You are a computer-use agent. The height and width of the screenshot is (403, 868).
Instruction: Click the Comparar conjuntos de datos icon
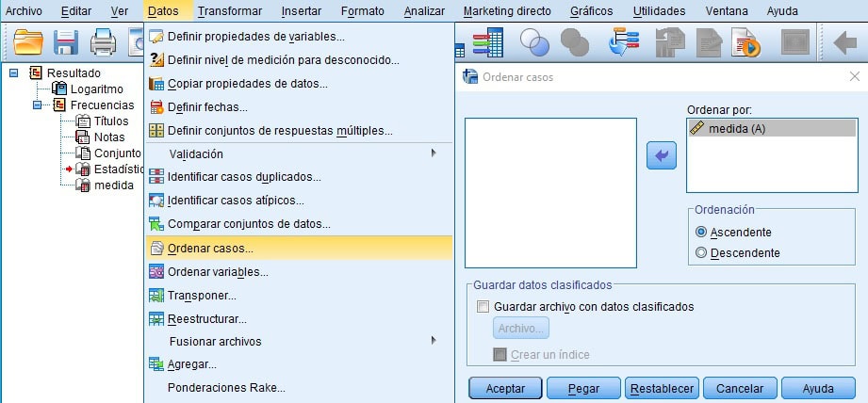(156, 224)
